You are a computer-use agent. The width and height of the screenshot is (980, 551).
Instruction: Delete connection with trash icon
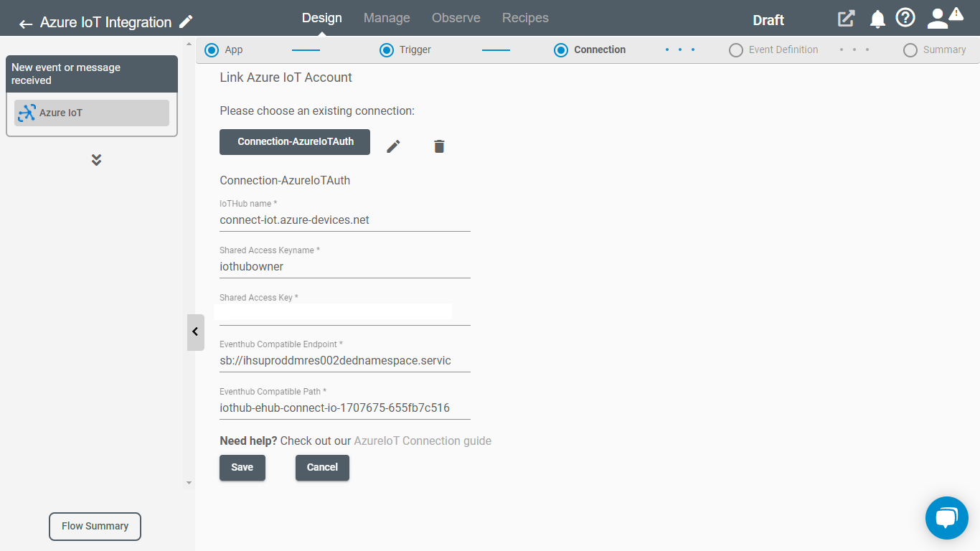[439, 146]
